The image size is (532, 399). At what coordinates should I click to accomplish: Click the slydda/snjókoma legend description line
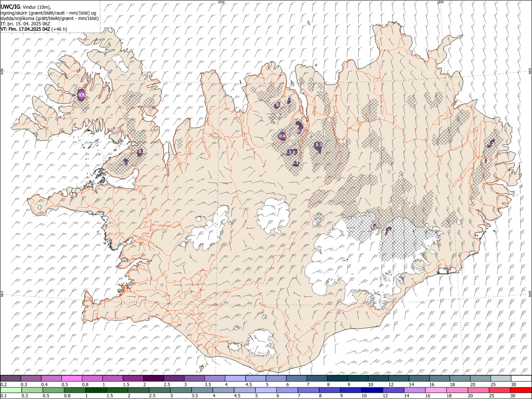pos(49,18)
